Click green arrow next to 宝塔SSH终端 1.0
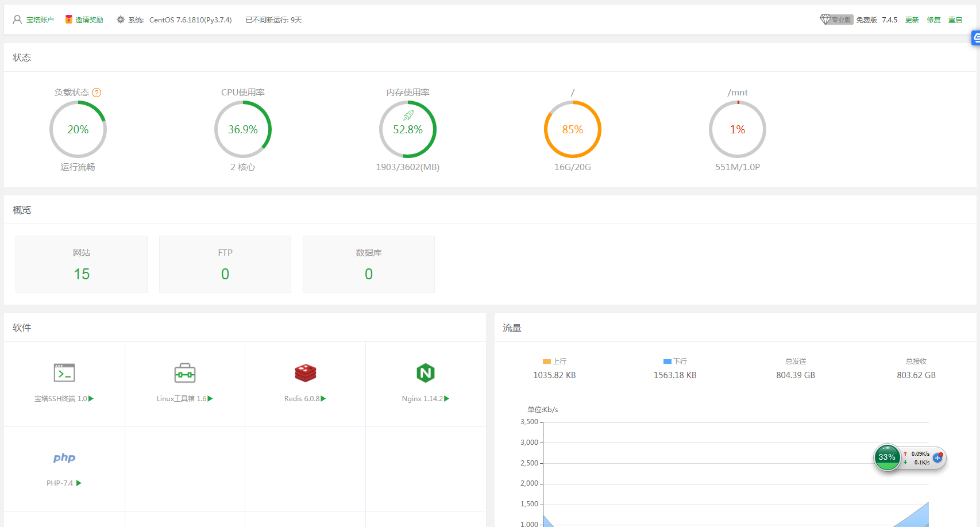This screenshot has height=527, width=980. pyautogui.click(x=91, y=399)
